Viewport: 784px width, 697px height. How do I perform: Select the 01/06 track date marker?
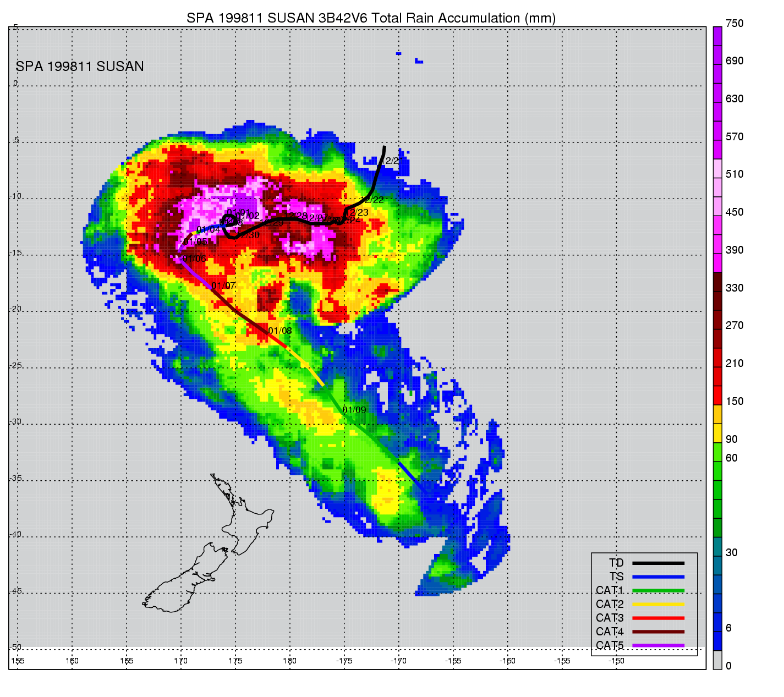point(194,259)
